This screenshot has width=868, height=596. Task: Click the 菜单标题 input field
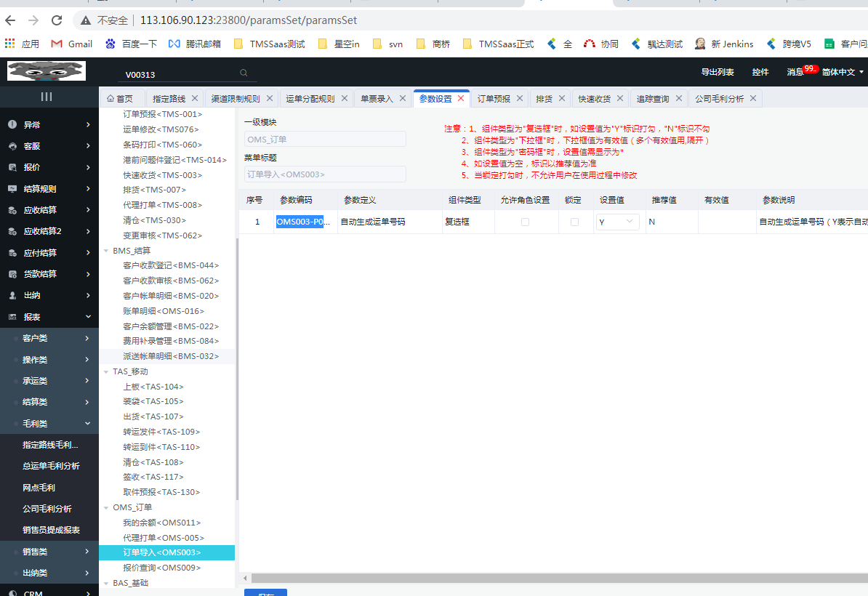[x=325, y=174]
